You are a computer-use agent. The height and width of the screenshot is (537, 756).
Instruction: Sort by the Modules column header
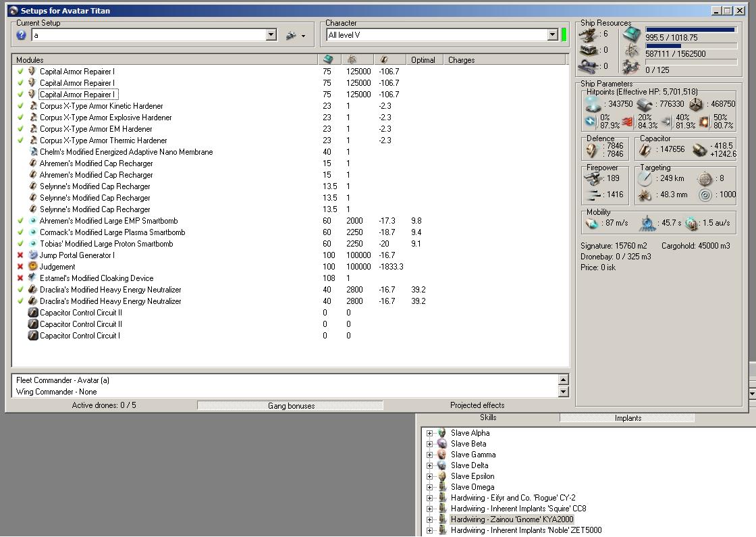click(x=165, y=60)
